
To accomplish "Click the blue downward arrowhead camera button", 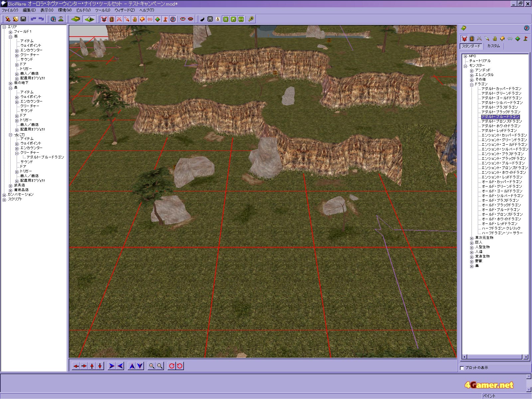I will click(140, 366).
